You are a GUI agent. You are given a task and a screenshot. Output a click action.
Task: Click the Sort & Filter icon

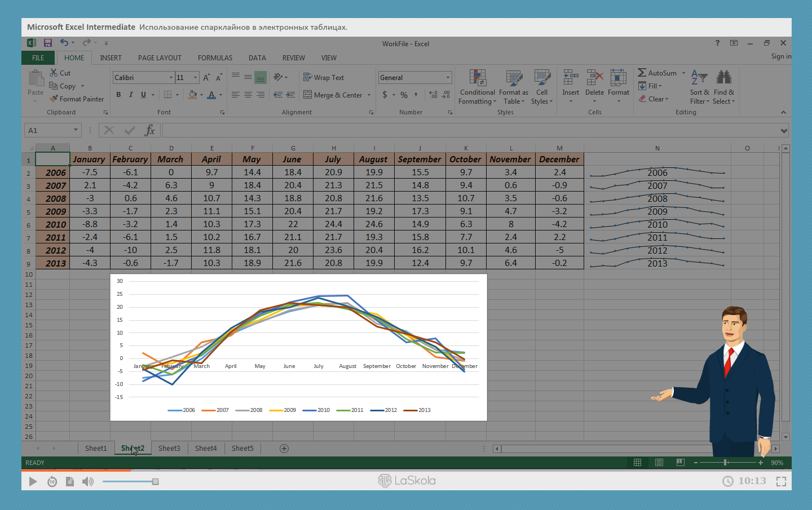699,78
